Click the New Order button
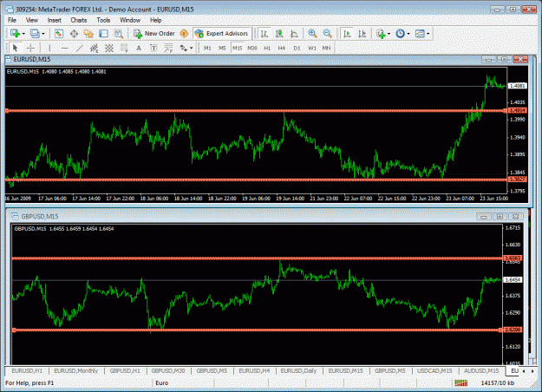 point(154,34)
